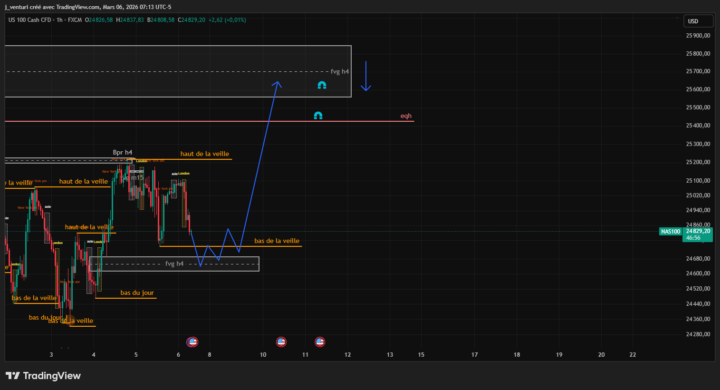Screen dimensions: 720x390
Task: Click the NAS100 symbol price tag
Action: [x=670, y=232]
